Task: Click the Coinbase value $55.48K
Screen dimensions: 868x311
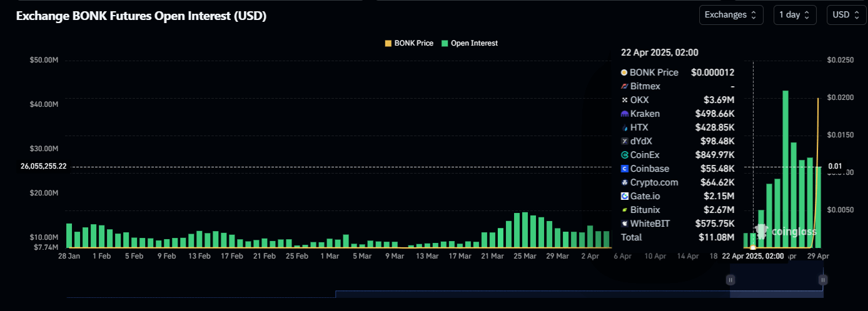Action: pos(717,169)
